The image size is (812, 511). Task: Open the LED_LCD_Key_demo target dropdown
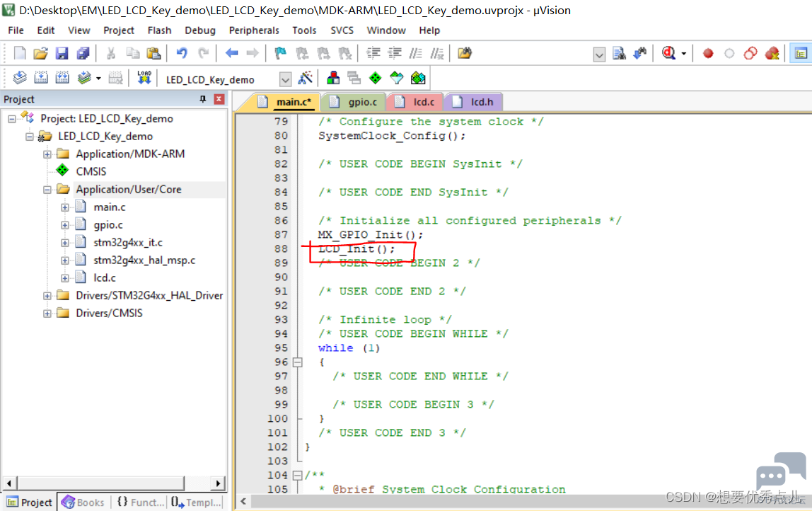click(285, 79)
